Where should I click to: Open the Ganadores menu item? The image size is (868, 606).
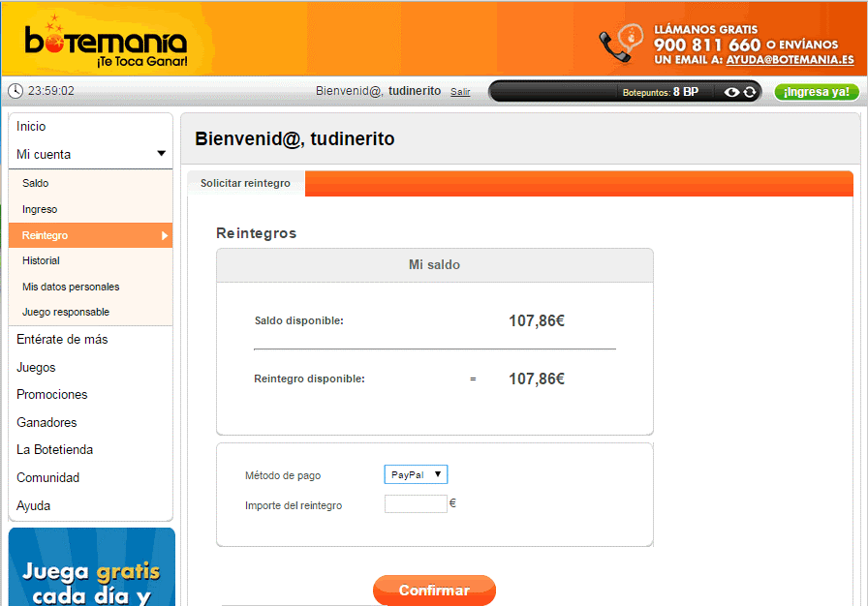(x=46, y=422)
